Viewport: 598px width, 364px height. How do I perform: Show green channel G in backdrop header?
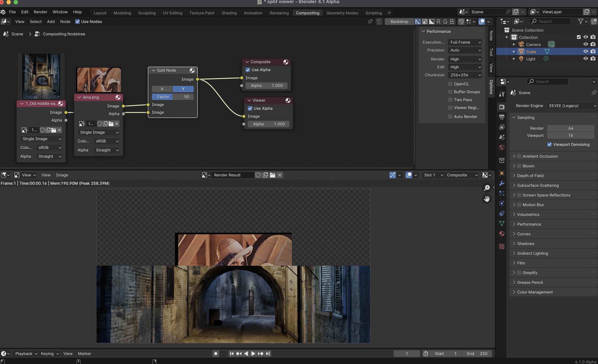pyautogui.click(x=445, y=22)
